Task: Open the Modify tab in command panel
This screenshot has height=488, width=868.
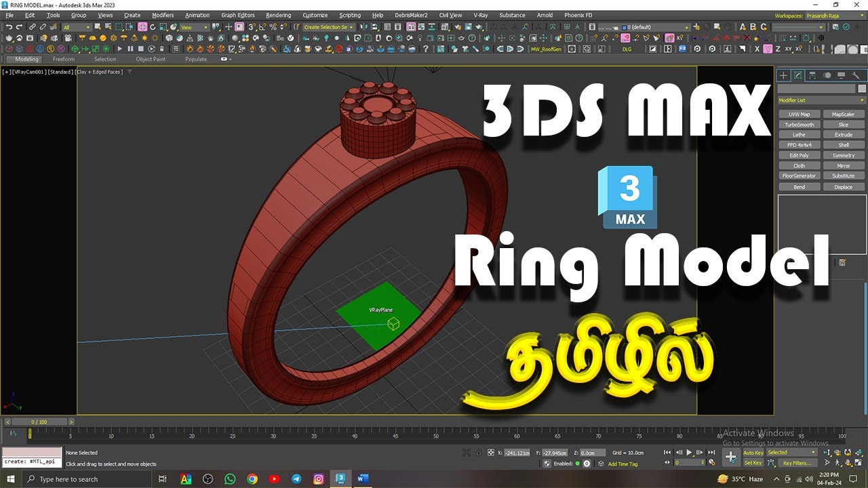Action: (x=798, y=75)
